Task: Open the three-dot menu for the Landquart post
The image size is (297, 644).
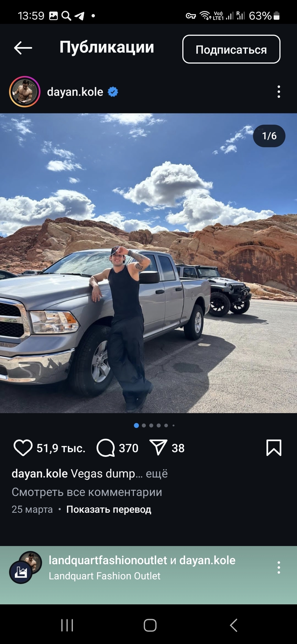Action: tap(279, 567)
